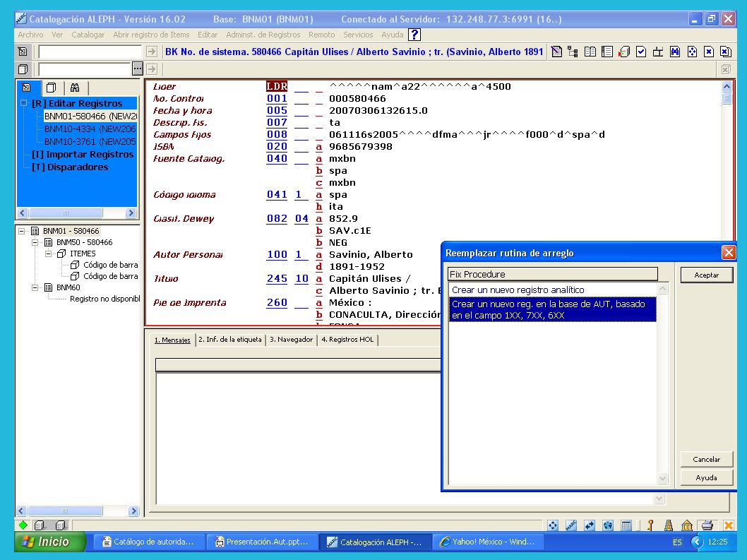Switch to the 3. Navegador tab
This screenshot has height=560, width=747.
point(291,340)
